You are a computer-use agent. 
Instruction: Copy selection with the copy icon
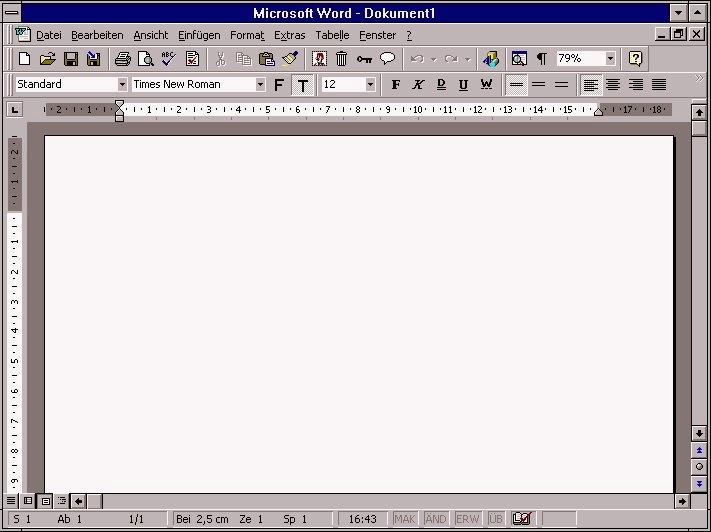(x=243, y=59)
